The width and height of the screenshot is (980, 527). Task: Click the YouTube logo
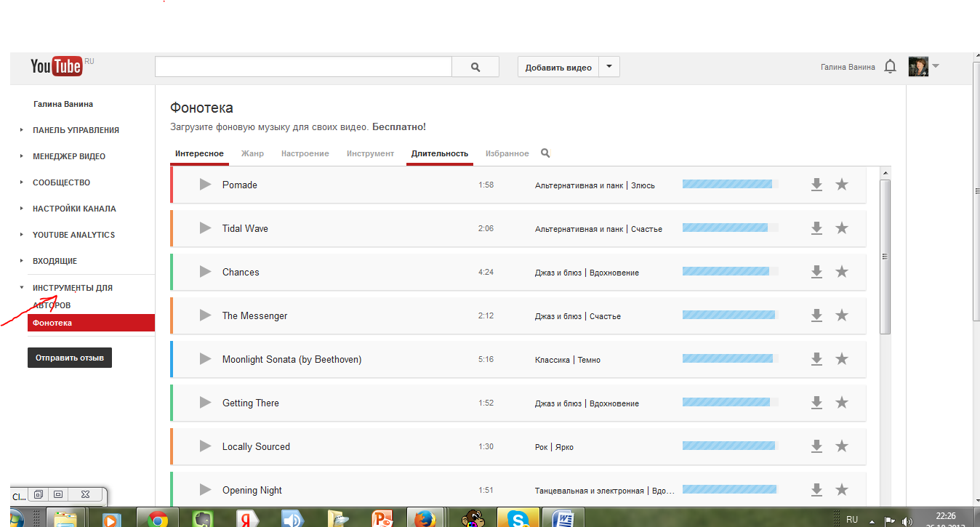click(x=57, y=66)
